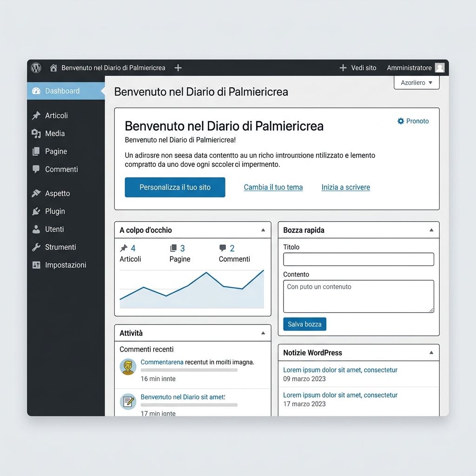476x476 pixels.
Task: Click inside the Titolo input field
Action: click(358, 259)
